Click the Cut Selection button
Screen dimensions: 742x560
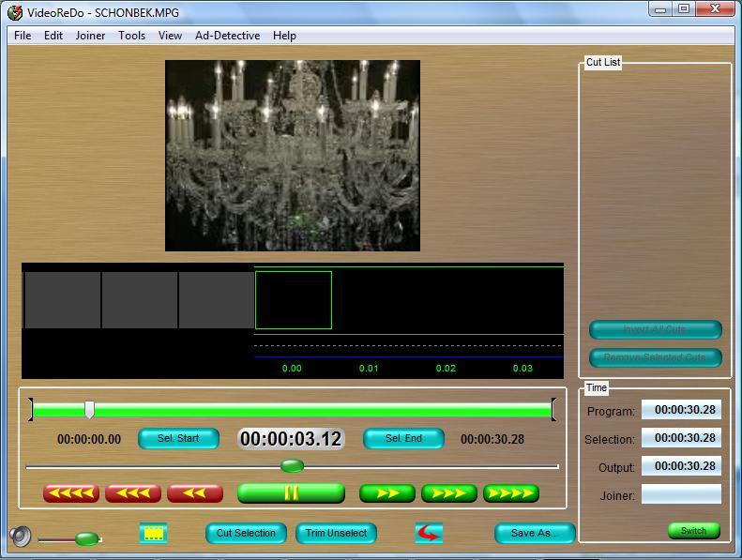(x=246, y=533)
